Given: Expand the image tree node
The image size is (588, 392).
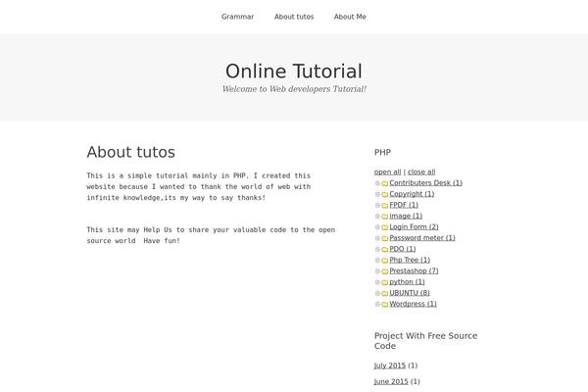Looking at the screenshot, I should click(377, 216).
